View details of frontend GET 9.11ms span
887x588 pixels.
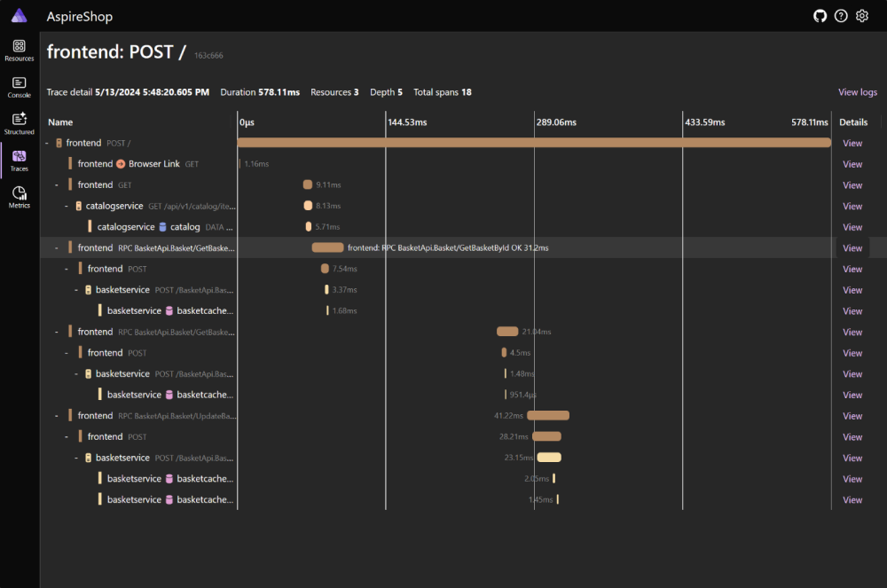coord(852,185)
